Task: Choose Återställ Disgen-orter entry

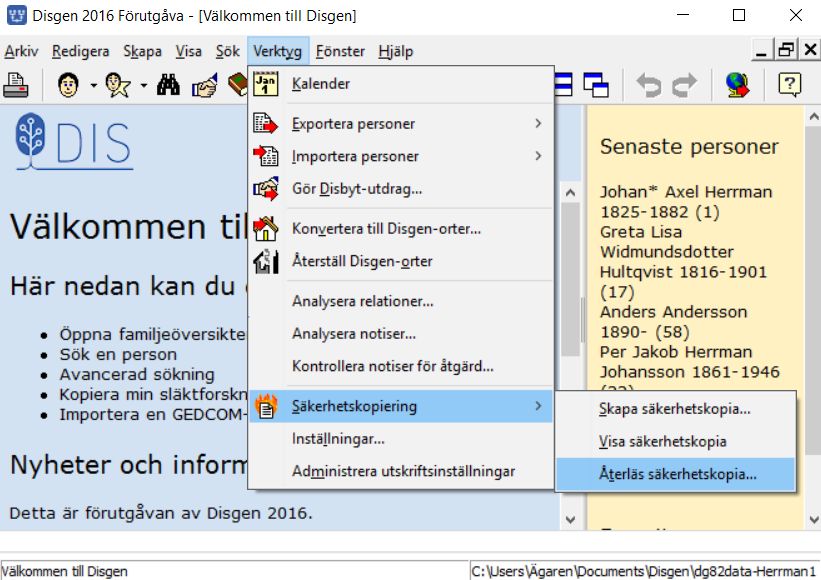Action: (401, 261)
